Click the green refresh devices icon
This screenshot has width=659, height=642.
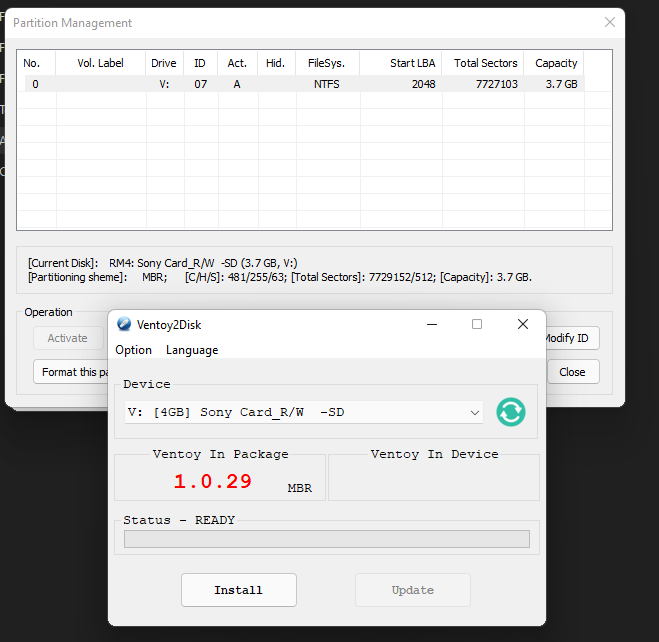tap(511, 412)
